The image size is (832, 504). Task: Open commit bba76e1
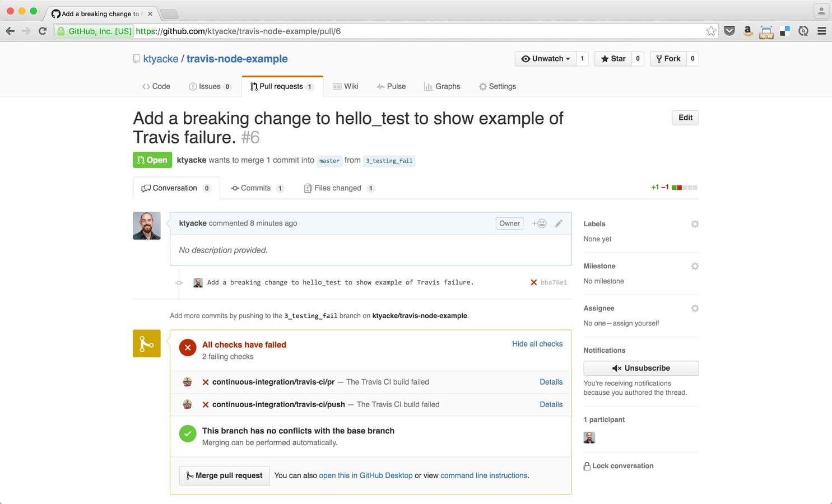554,283
